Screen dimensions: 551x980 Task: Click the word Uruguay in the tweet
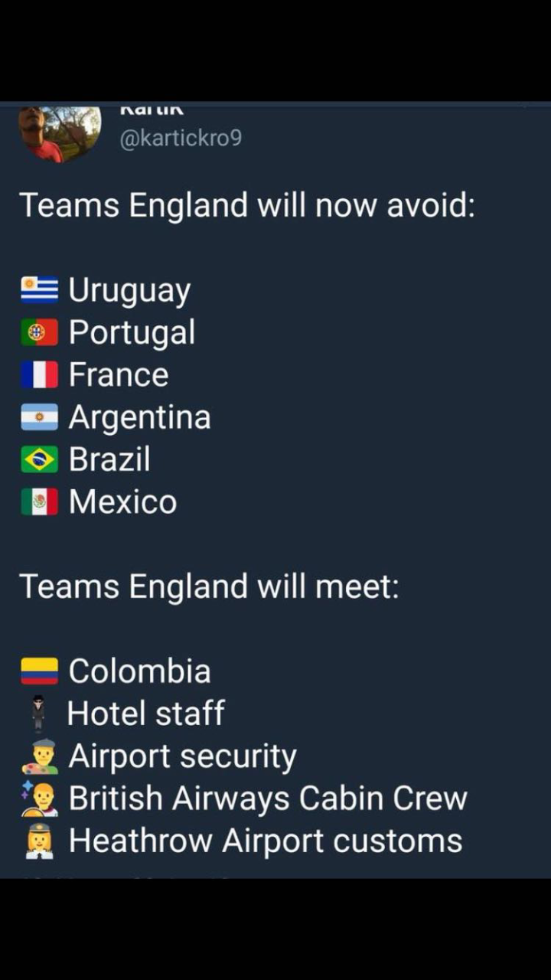coord(129,291)
